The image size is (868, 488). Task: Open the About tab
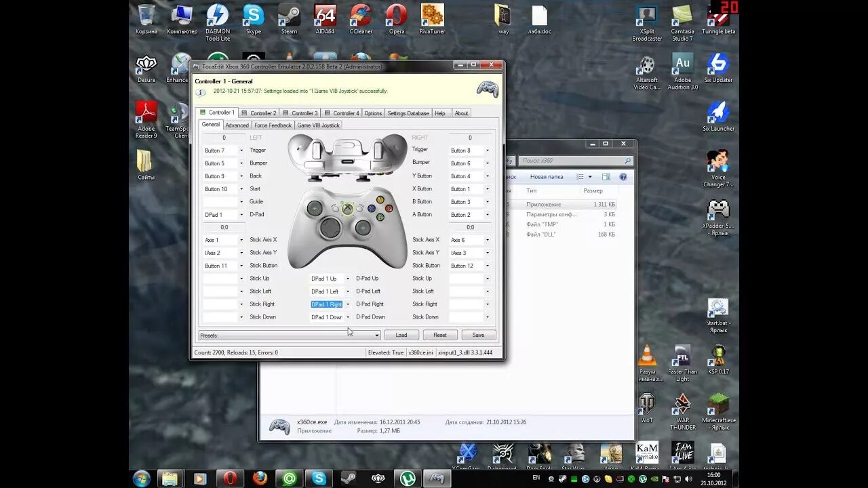tap(461, 113)
